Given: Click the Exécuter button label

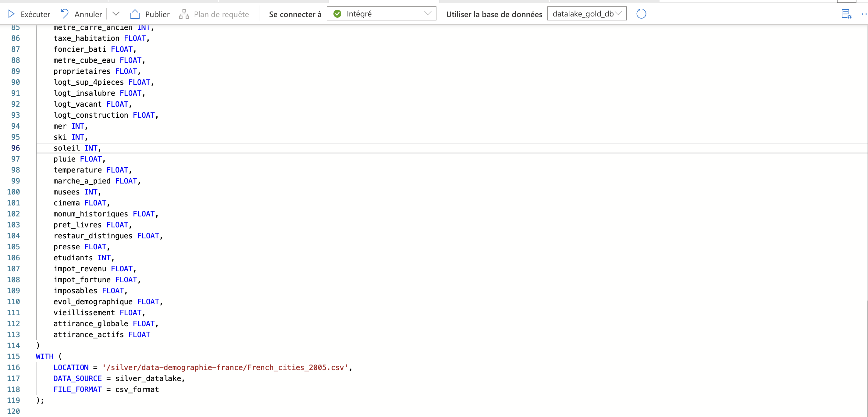Looking at the screenshot, I should point(35,14).
